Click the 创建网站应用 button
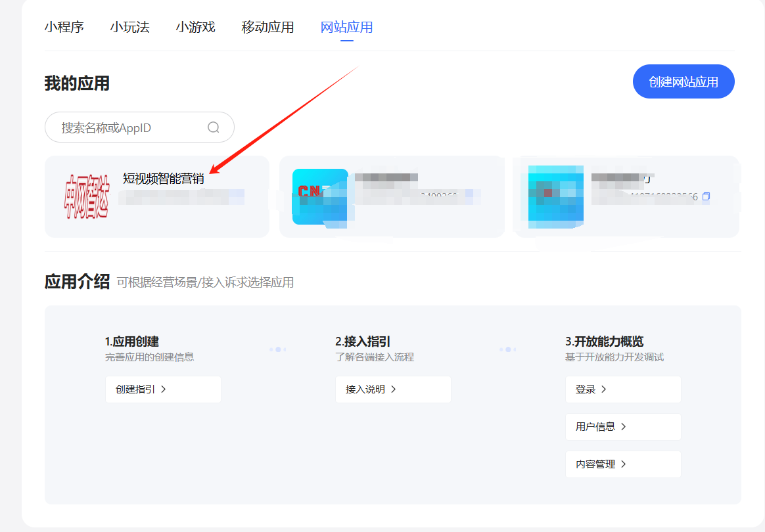 pos(683,81)
